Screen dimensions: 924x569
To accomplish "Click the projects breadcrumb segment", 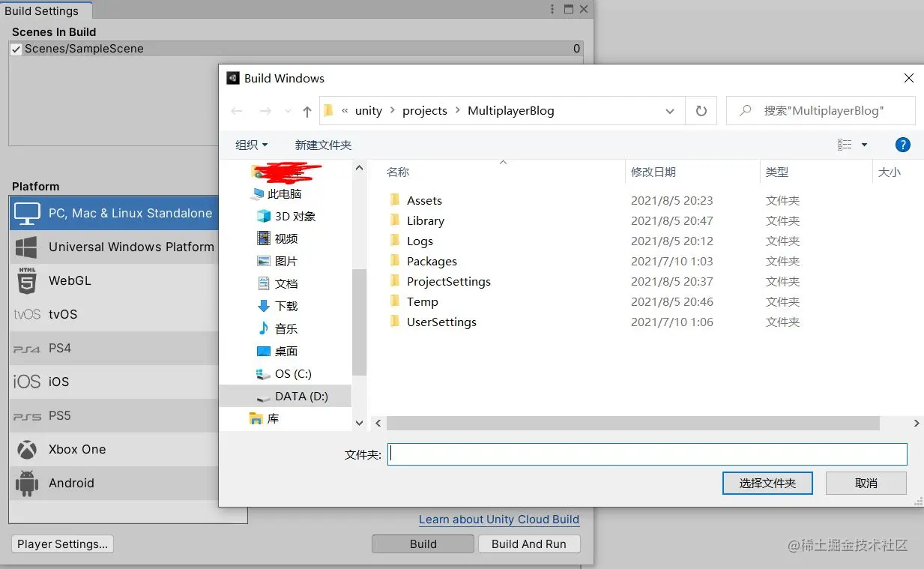I will tap(425, 111).
